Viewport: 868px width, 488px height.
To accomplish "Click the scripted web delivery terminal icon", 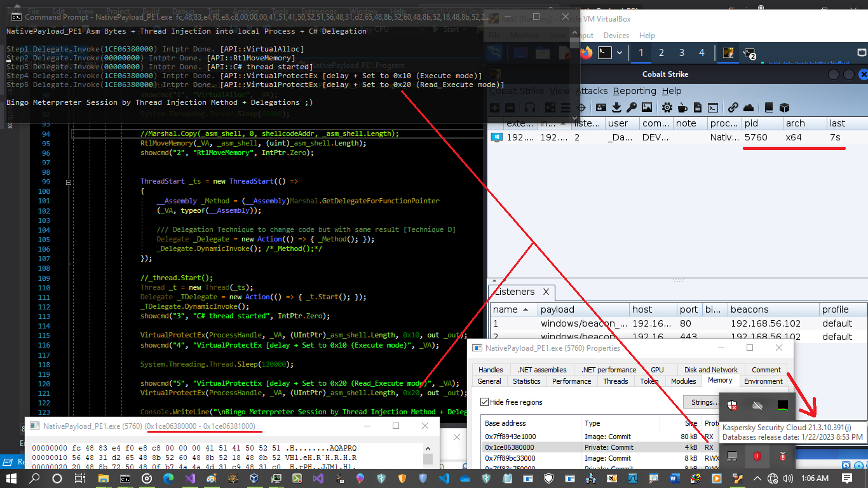I will coord(713,107).
